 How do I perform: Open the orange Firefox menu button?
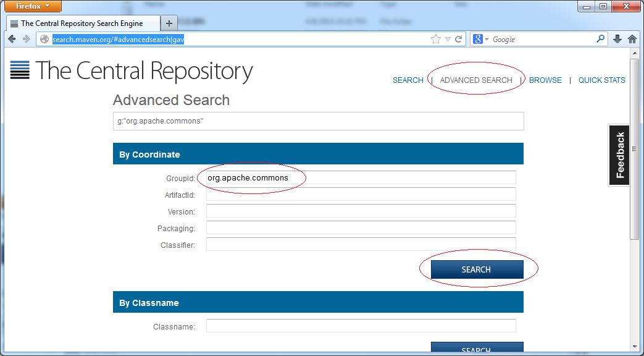click(x=32, y=6)
